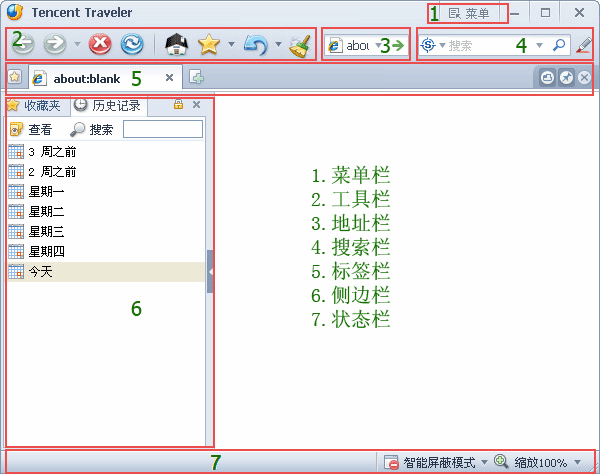Click the 查看 view button
Viewport: 600px width, 474px height.
[x=31, y=129]
